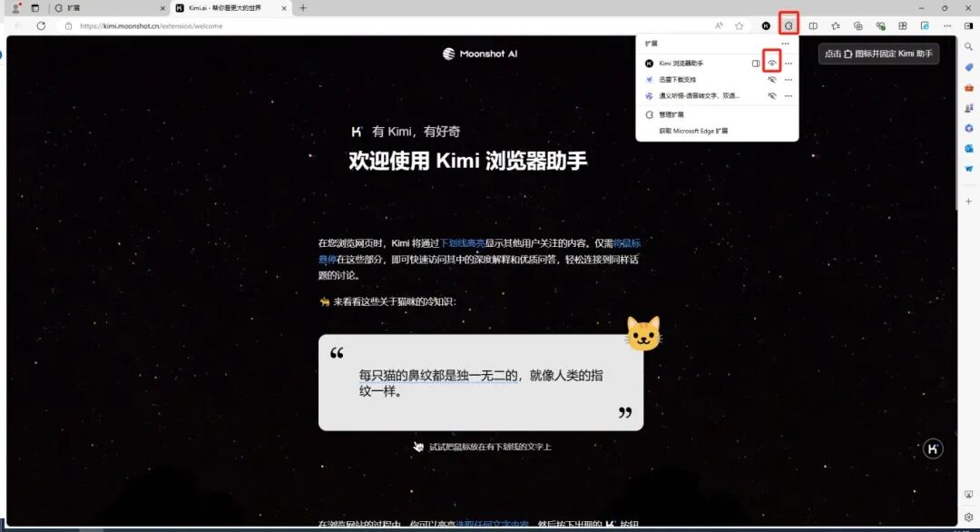Click the 下划线高亮 blue link
Screen dimensions: 980x532
pyautogui.click(x=463, y=243)
